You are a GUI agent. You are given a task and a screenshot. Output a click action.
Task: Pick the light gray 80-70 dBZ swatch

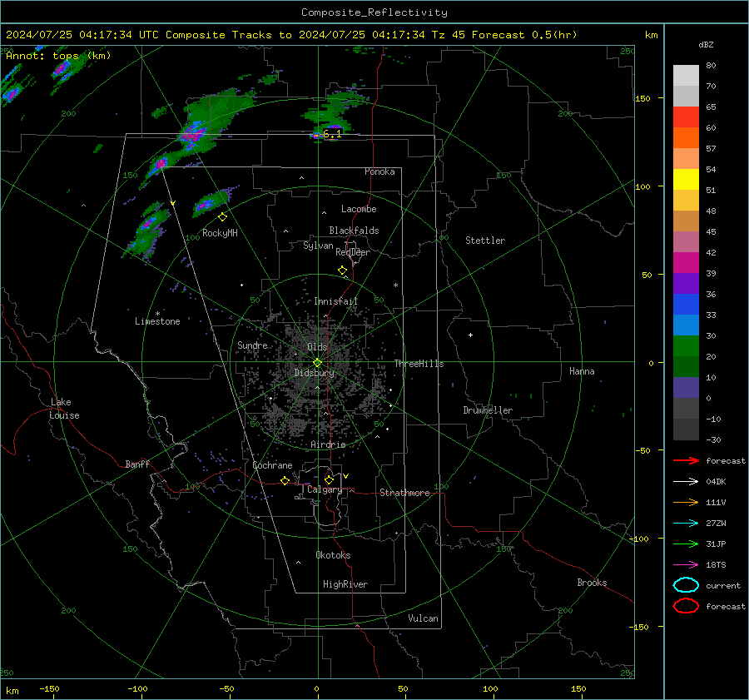click(686, 76)
